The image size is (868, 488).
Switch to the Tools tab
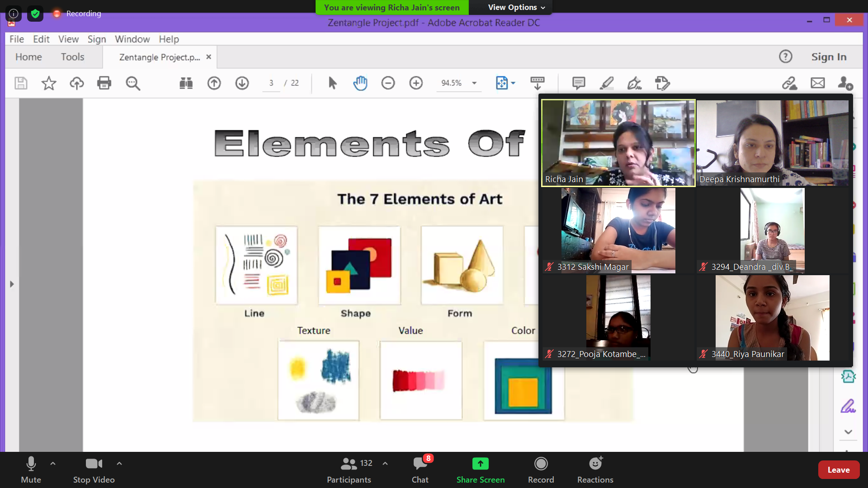coord(72,57)
